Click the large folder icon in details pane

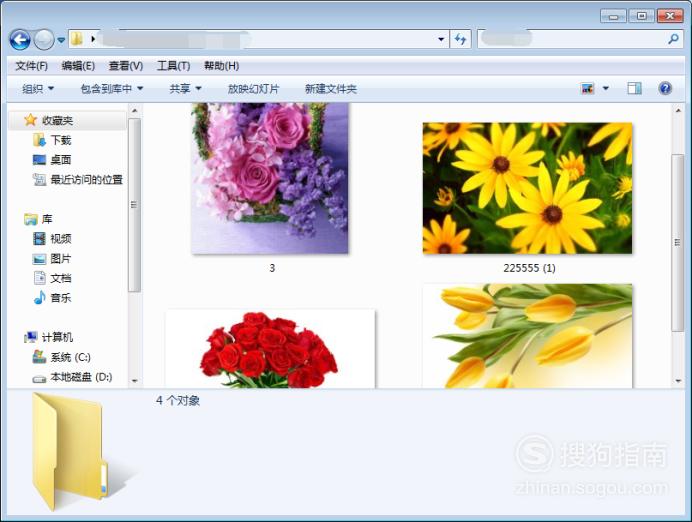tap(71, 452)
